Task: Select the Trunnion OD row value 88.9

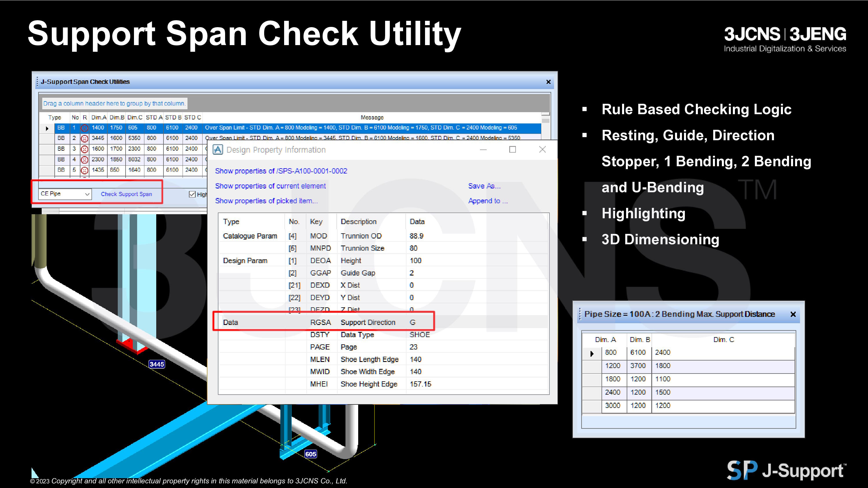Action: click(x=416, y=236)
